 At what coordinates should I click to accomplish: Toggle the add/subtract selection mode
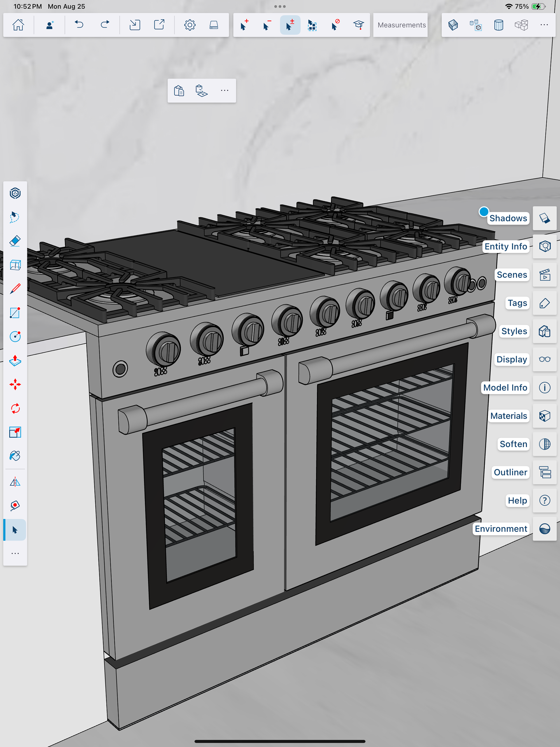[x=290, y=25]
